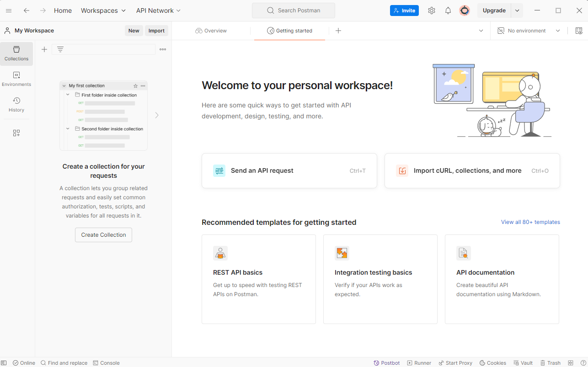Open a new tab with plus icon

pyautogui.click(x=338, y=31)
